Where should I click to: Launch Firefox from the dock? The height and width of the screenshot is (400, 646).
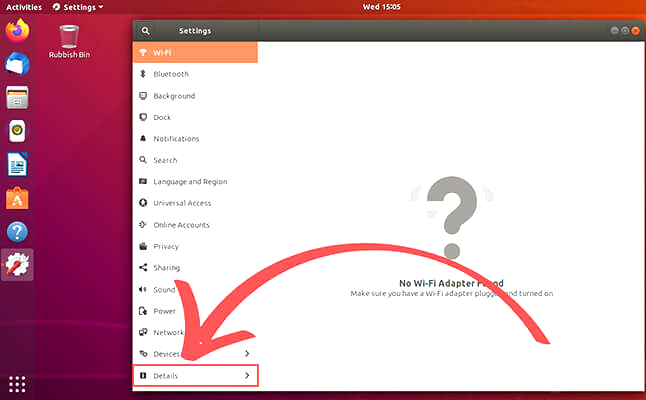pyautogui.click(x=17, y=30)
